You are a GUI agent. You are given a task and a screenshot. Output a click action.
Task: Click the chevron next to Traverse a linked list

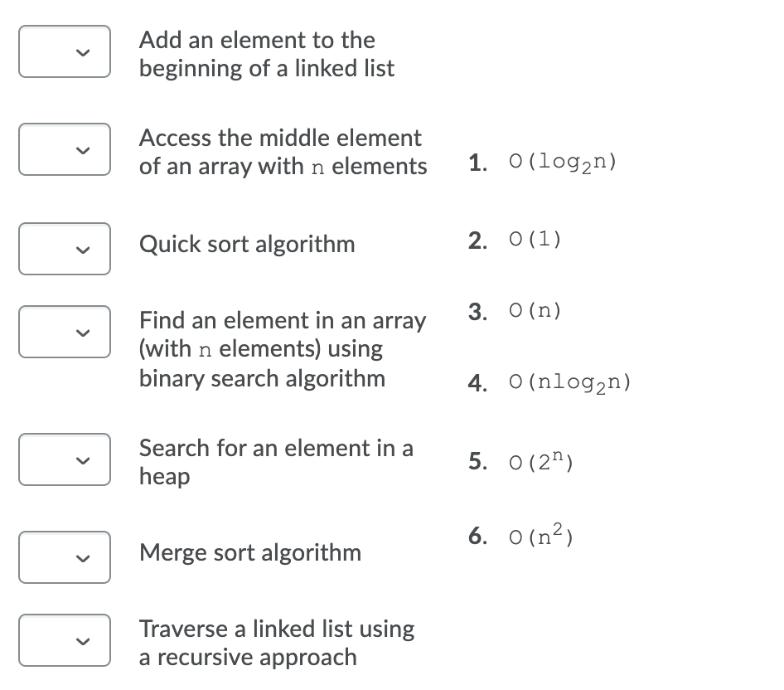click(83, 641)
